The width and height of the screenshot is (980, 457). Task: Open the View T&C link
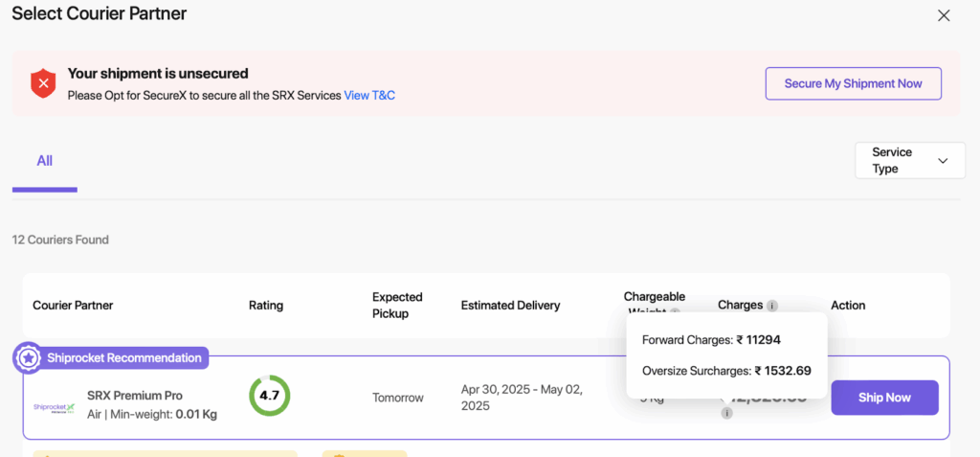(369, 96)
